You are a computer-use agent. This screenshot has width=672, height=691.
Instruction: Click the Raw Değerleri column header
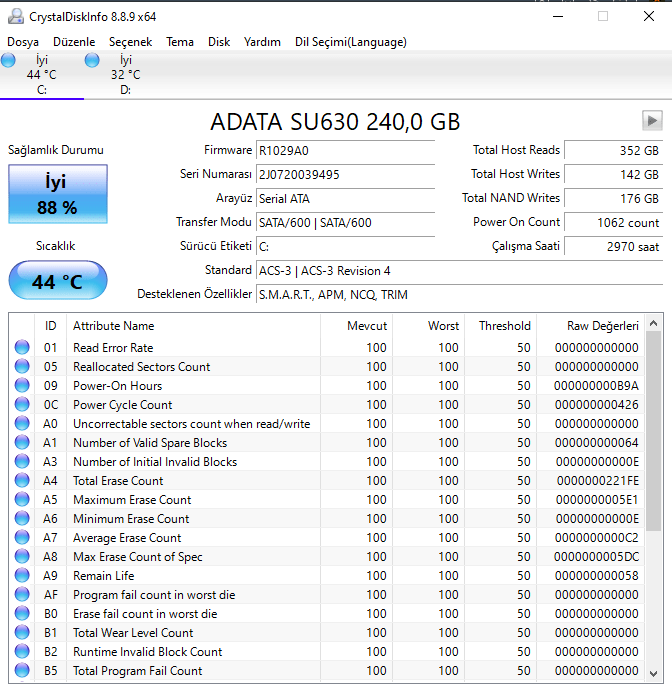(590, 326)
